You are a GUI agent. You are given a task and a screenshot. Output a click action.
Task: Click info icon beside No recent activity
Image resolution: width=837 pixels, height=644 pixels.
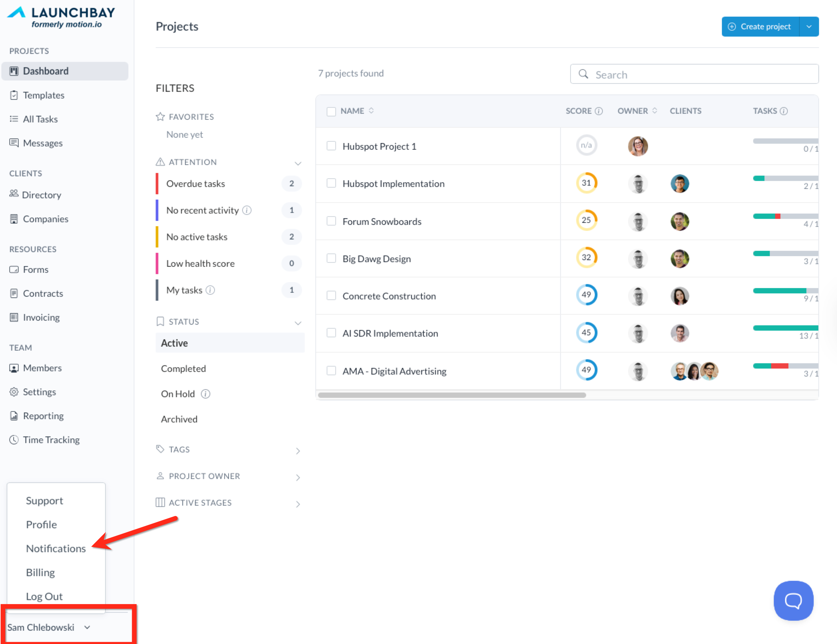click(x=247, y=210)
